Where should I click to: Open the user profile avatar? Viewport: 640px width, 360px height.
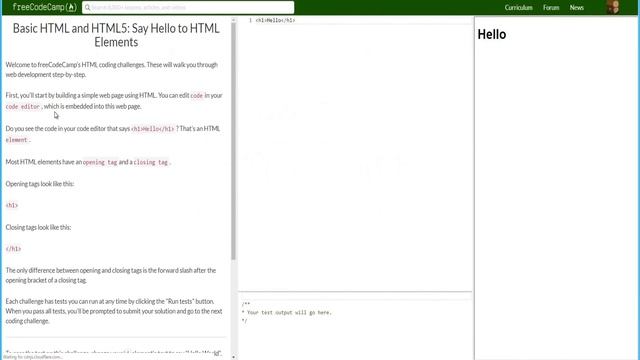pyautogui.click(x=613, y=7)
